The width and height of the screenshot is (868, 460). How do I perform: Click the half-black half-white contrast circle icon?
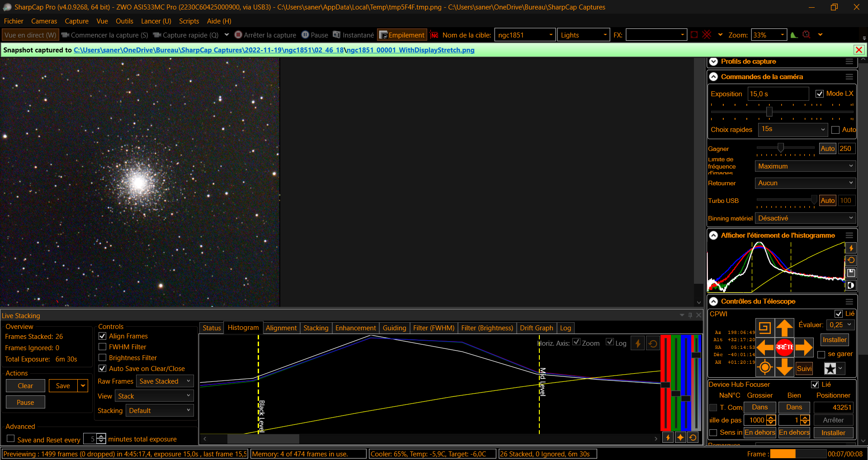[851, 285]
